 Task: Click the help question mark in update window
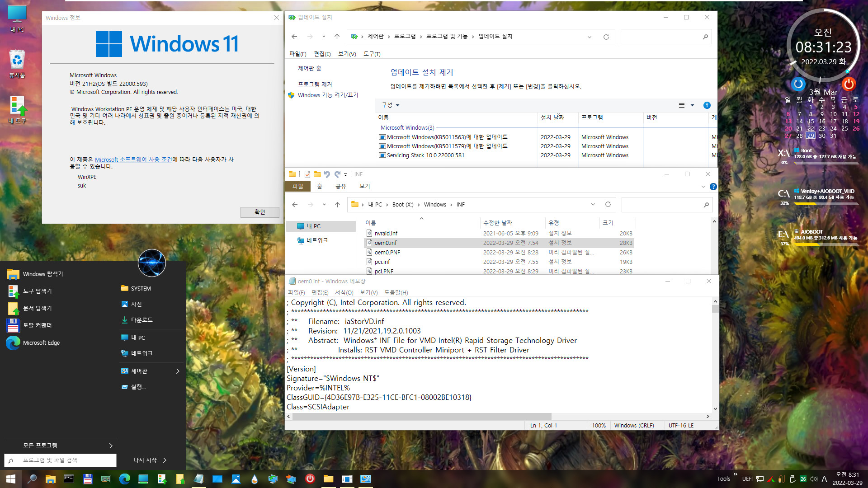[x=707, y=105]
